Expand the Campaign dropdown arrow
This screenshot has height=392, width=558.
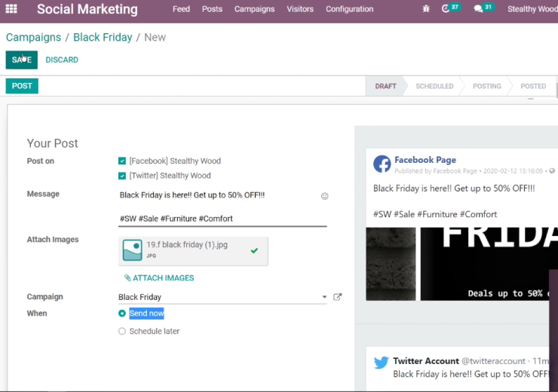click(x=324, y=297)
